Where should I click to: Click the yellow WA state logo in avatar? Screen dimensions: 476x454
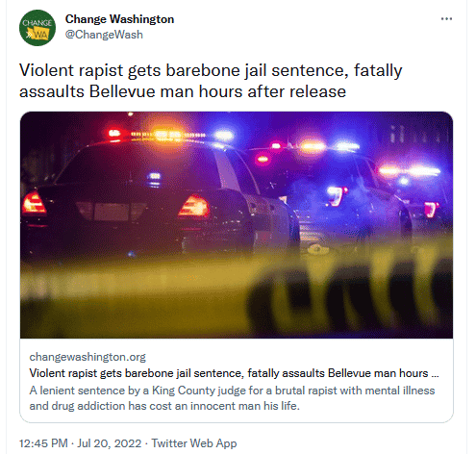38,34
